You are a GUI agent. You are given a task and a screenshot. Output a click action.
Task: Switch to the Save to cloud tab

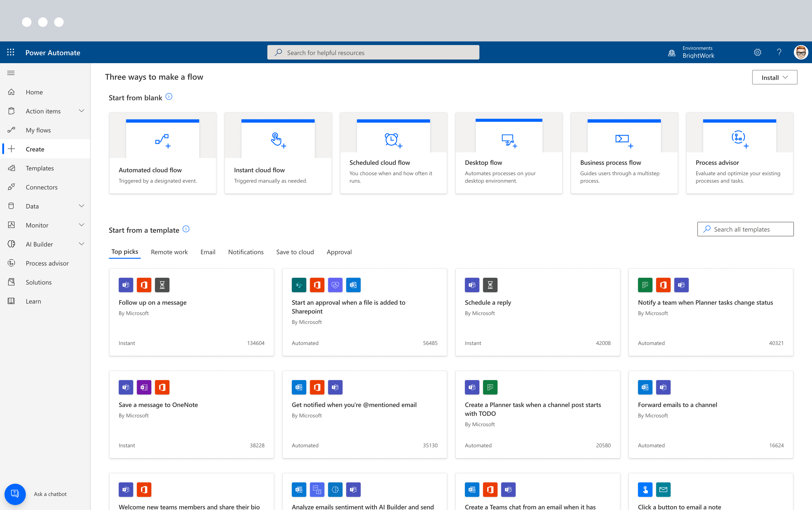pos(295,252)
